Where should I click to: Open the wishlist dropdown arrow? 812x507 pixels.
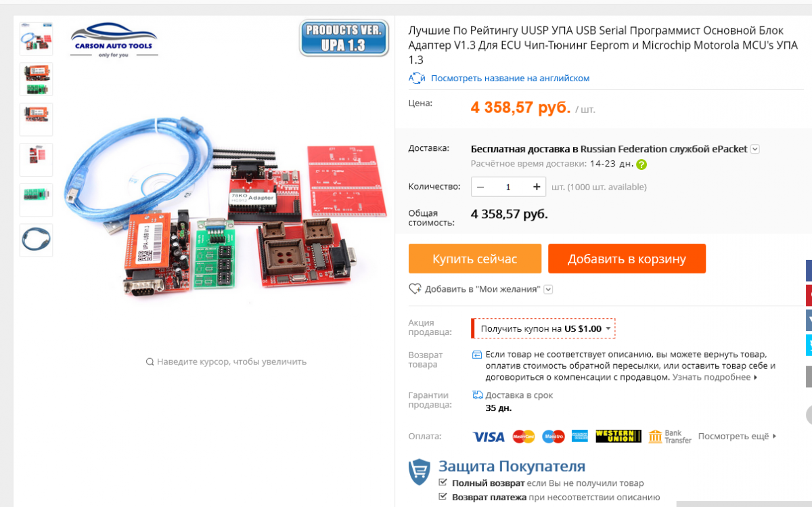tap(549, 290)
